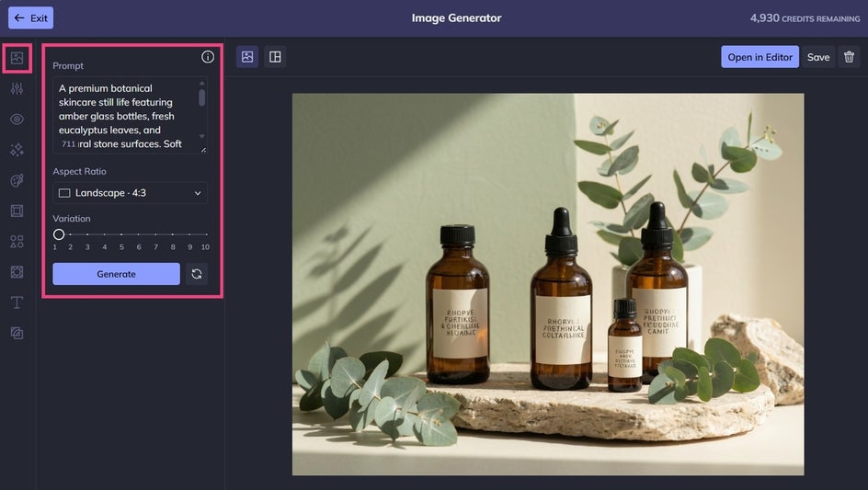The image size is (868, 490).
Task: Click the 'Aspect Ratio' label
Action: (x=79, y=171)
